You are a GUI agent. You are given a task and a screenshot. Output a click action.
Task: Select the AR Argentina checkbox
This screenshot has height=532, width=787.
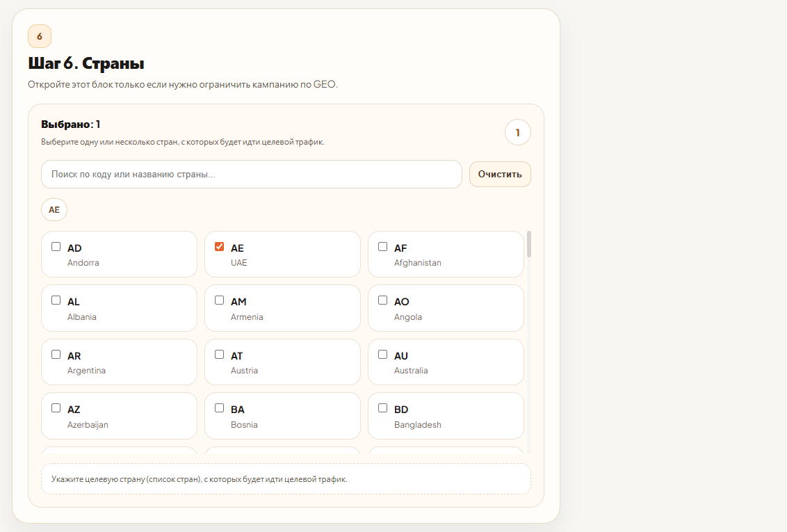click(x=56, y=355)
